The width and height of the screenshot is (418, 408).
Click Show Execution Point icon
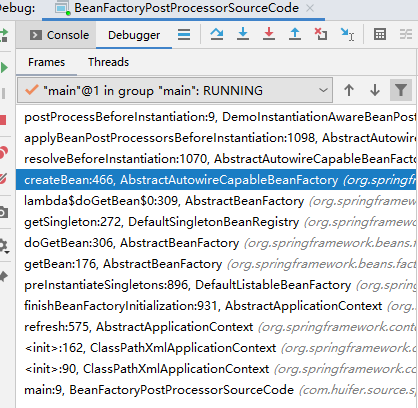coord(184,34)
